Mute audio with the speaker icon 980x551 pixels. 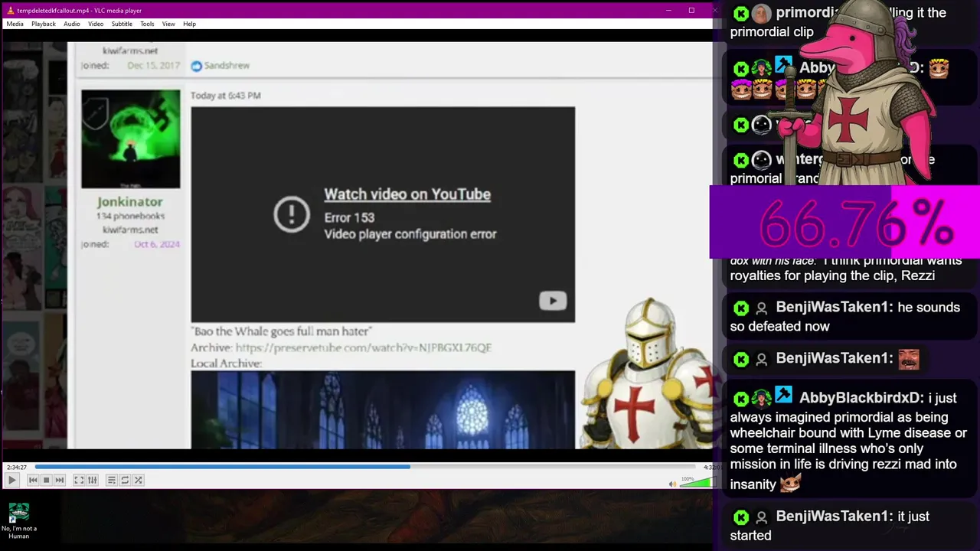point(672,484)
